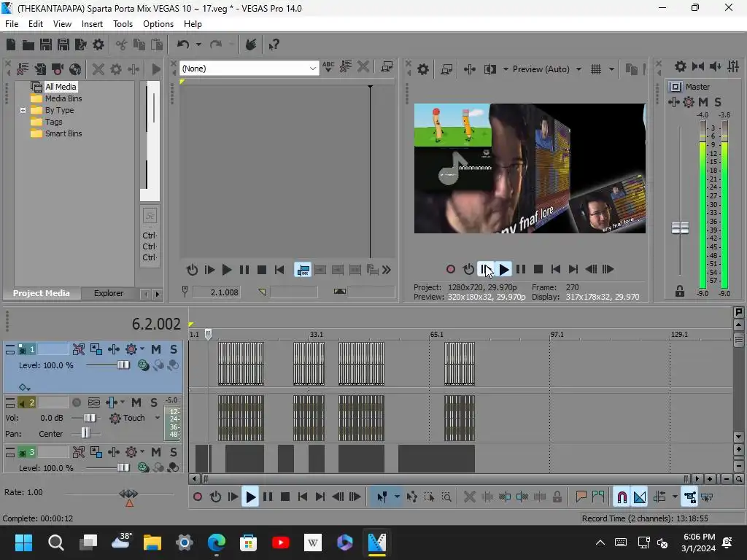The width and height of the screenshot is (747, 560).
Task: Open the Options menu
Action: pyautogui.click(x=158, y=24)
